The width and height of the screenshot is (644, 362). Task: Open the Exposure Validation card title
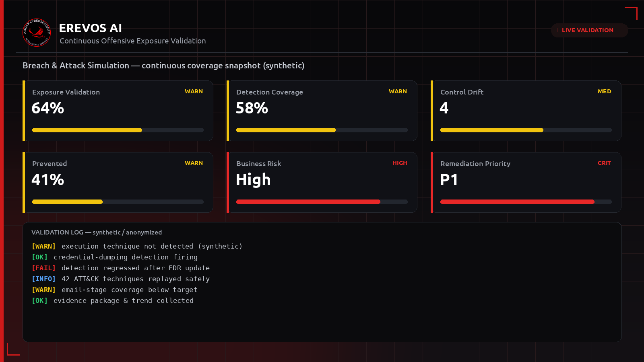(x=66, y=92)
